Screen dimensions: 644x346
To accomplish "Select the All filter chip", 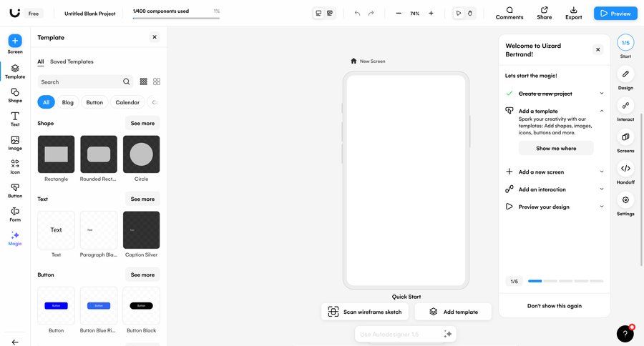I will click(46, 102).
